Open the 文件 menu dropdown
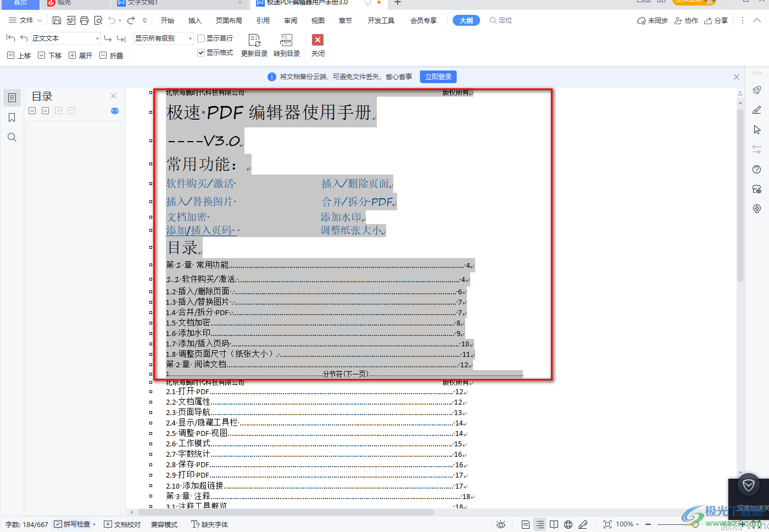This screenshot has width=769, height=532. tap(25, 20)
